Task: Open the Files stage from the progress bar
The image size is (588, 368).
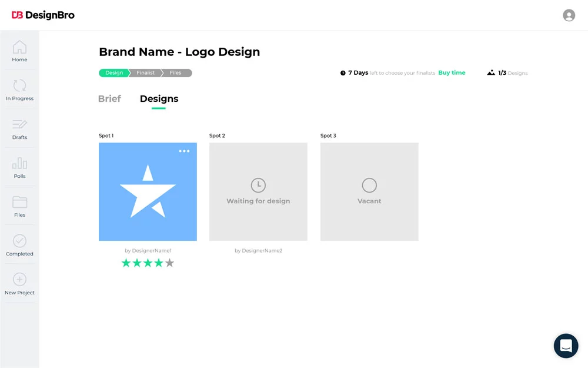Action: click(x=176, y=73)
